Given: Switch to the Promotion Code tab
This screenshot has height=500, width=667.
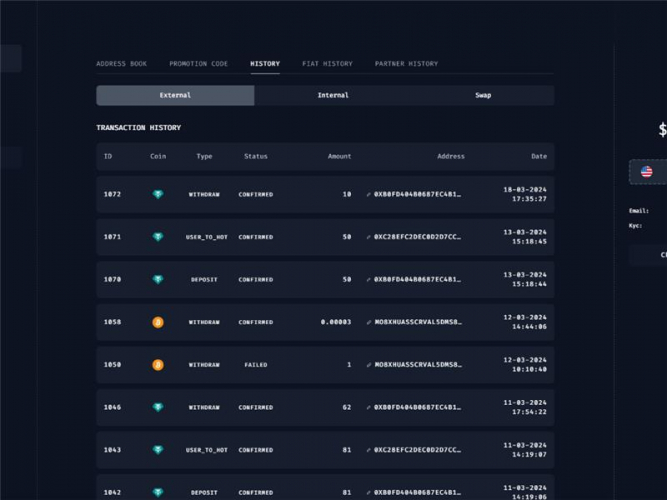Looking at the screenshot, I should click(x=199, y=63).
